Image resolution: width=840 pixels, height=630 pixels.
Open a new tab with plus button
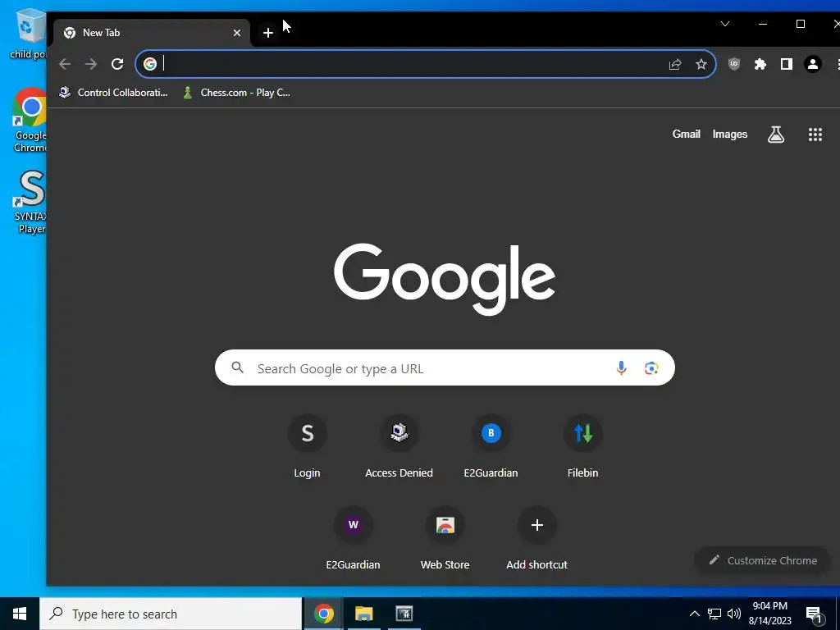pyautogui.click(x=268, y=33)
